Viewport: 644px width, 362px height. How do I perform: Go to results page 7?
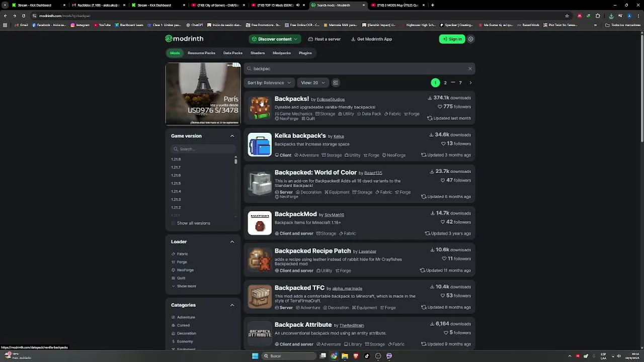coord(460,82)
